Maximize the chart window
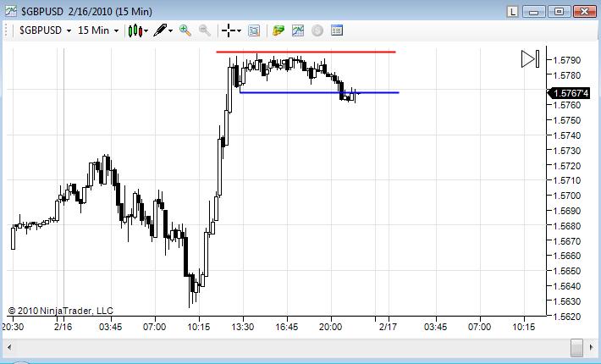601x364 pixels. [x=559, y=12]
